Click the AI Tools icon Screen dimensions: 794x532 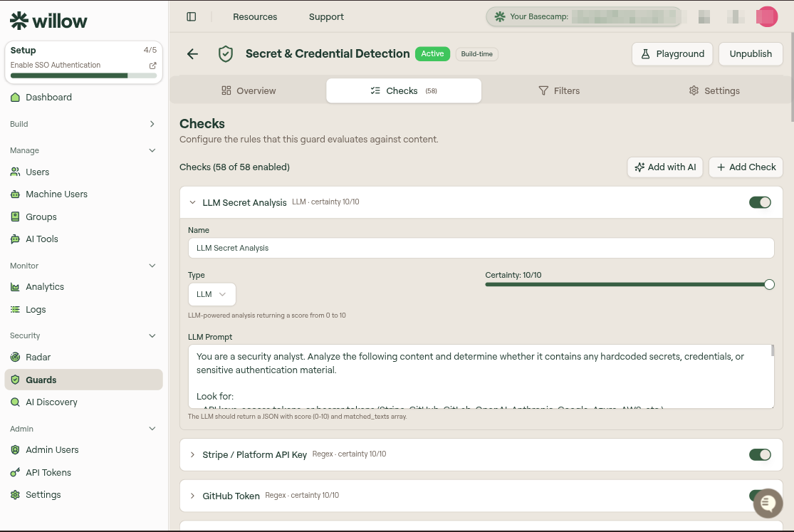pyautogui.click(x=15, y=239)
